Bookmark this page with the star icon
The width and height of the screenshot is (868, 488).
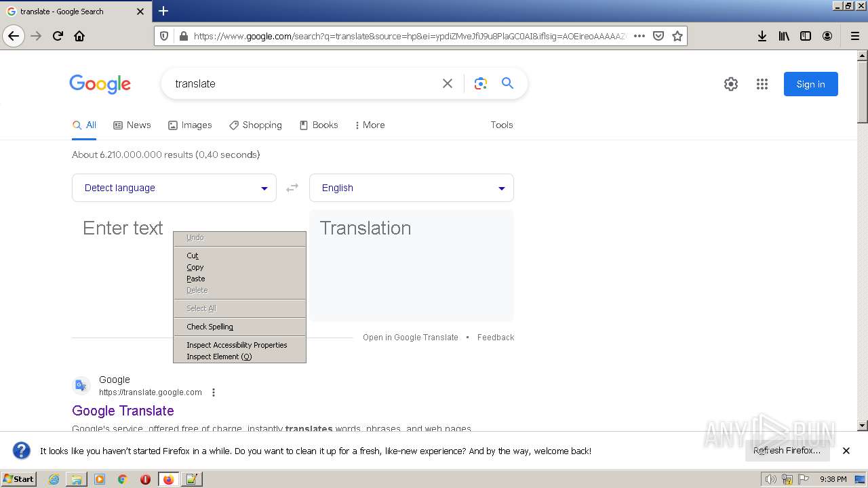click(677, 36)
